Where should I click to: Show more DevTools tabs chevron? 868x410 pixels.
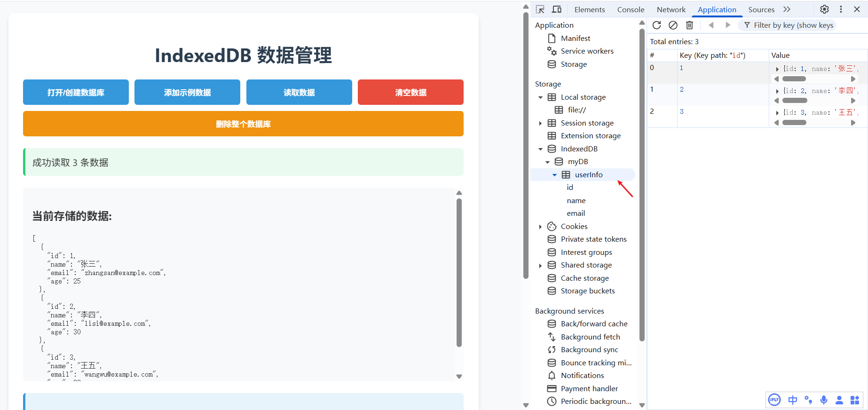click(787, 9)
